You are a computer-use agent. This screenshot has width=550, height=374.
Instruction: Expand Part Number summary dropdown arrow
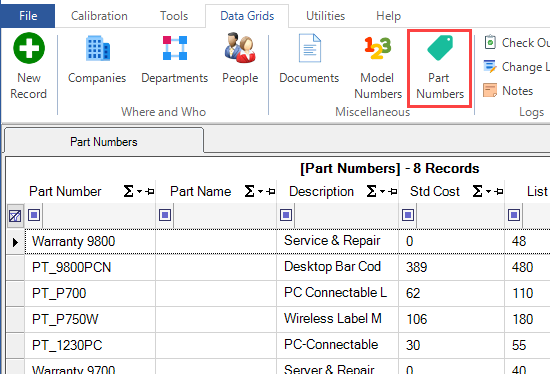140,192
